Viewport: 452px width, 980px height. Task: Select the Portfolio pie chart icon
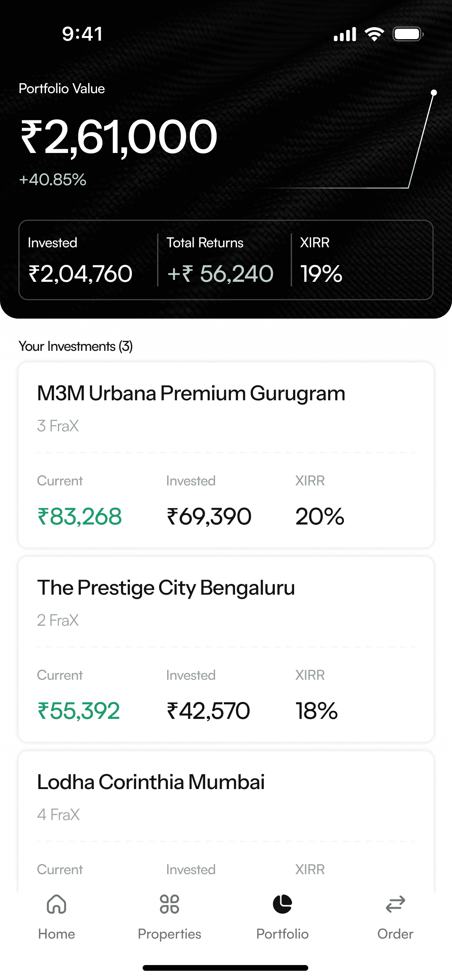(x=283, y=904)
